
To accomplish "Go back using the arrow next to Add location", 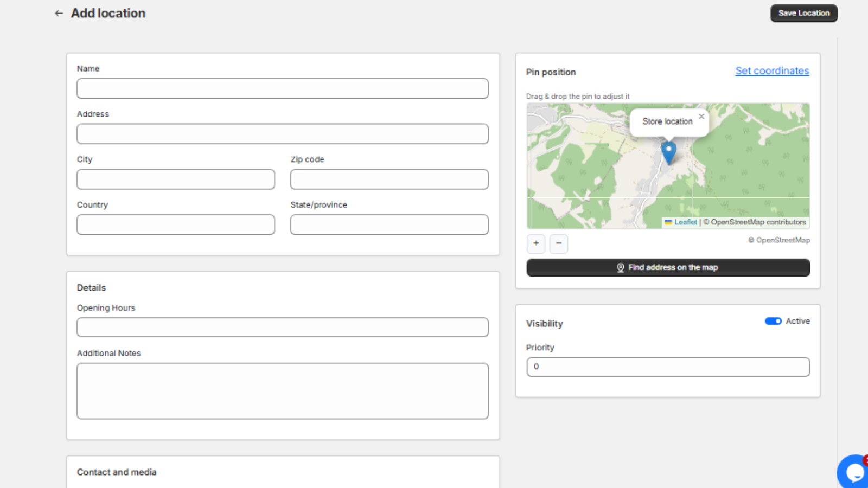I will 59,13.
